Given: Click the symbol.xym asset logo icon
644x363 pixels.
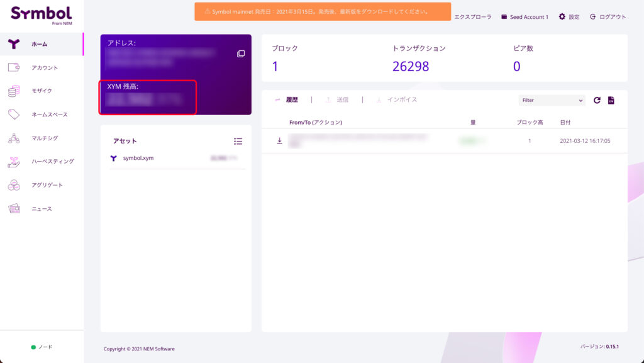Looking at the screenshot, I should (113, 159).
